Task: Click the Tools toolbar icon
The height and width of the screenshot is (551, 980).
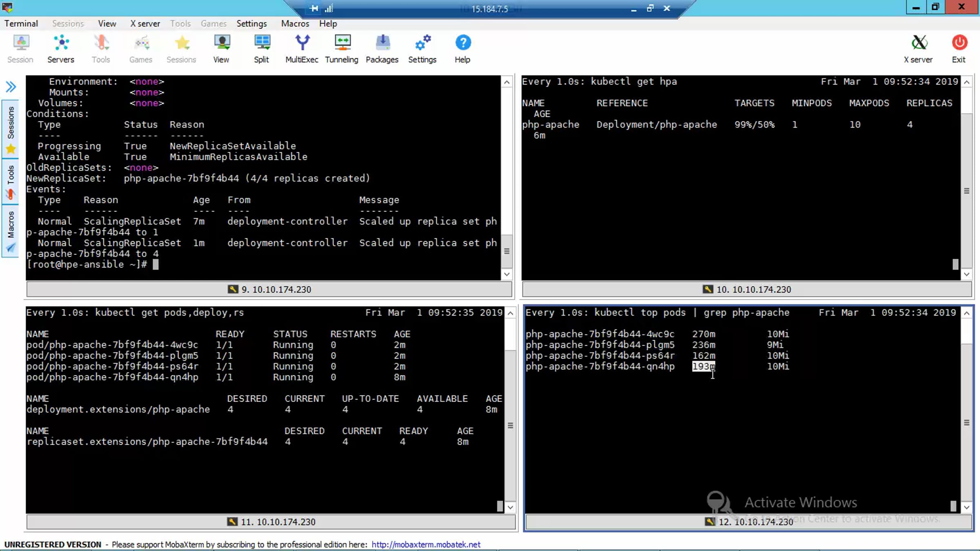Action: 101,49
